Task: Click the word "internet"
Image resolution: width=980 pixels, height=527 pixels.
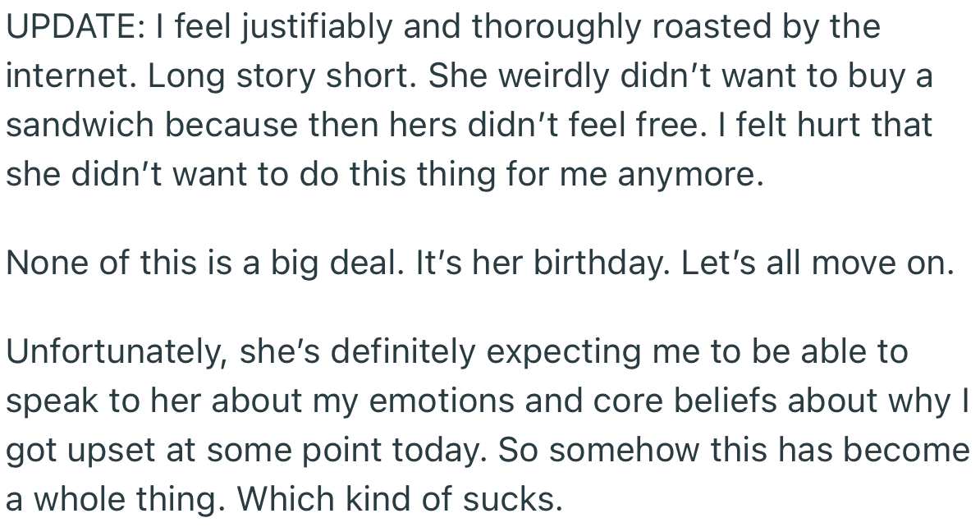Action: tap(70, 76)
